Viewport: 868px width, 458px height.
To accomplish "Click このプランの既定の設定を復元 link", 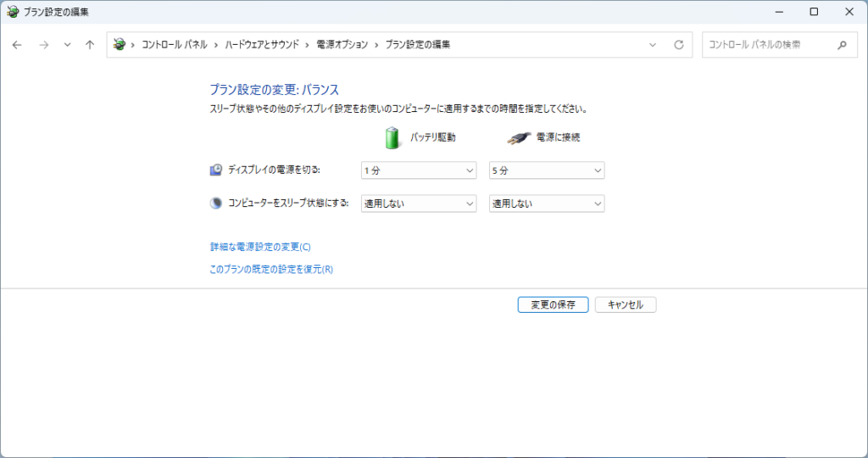I will point(271,270).
